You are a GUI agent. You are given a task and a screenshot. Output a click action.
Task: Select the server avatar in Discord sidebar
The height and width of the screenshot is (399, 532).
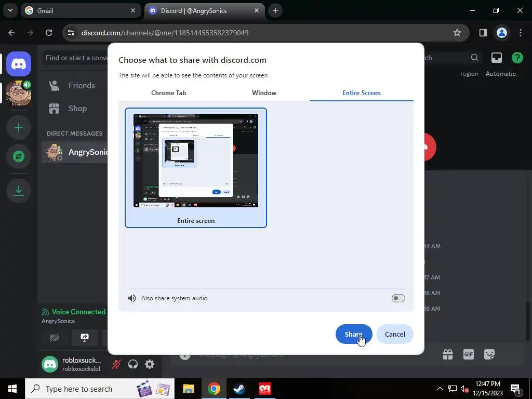tap(19, 93)
